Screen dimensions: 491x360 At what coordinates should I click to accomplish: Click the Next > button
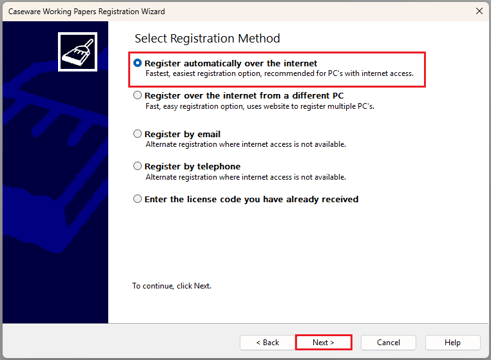tap(323, 342)
